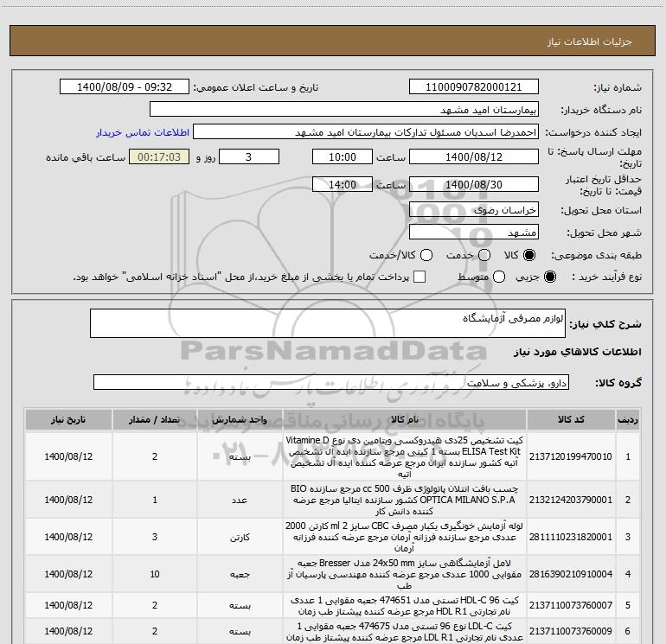This screenshot has width=666, height=644.
Task: Click the Bresser 24x50 mm lamel item name
Action: pyautogui.click(x=405, y=574)
